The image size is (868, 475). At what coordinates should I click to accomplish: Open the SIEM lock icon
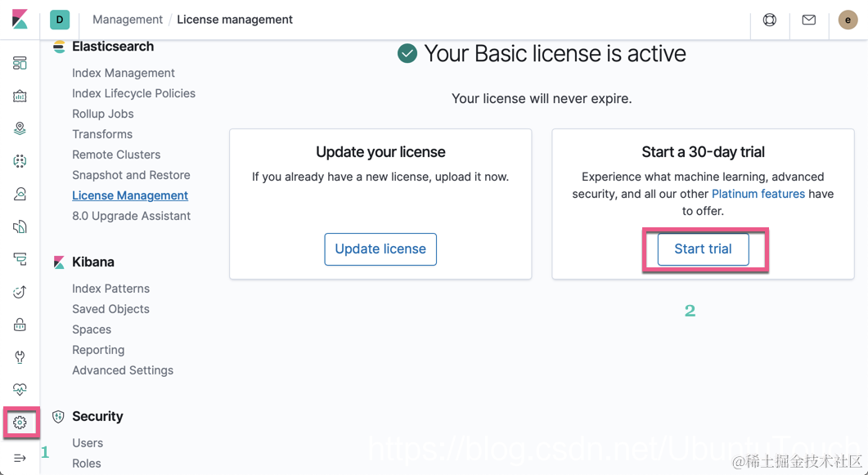pos(20,325)
